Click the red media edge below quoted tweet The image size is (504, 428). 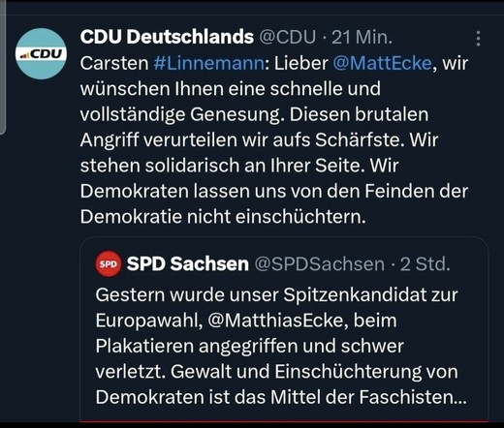point(284,421)
